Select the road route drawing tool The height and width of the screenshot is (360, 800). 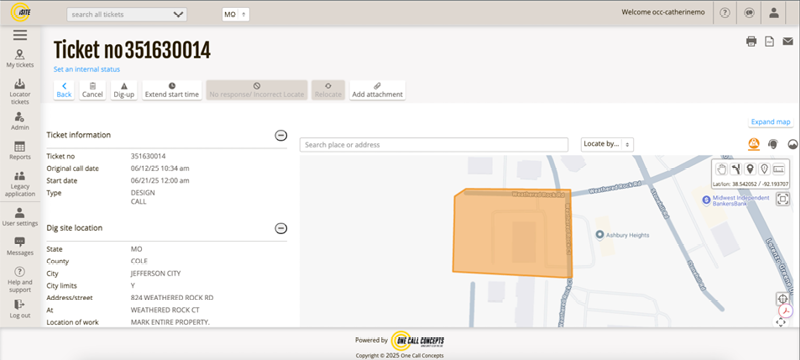click(x=736, y=169)
